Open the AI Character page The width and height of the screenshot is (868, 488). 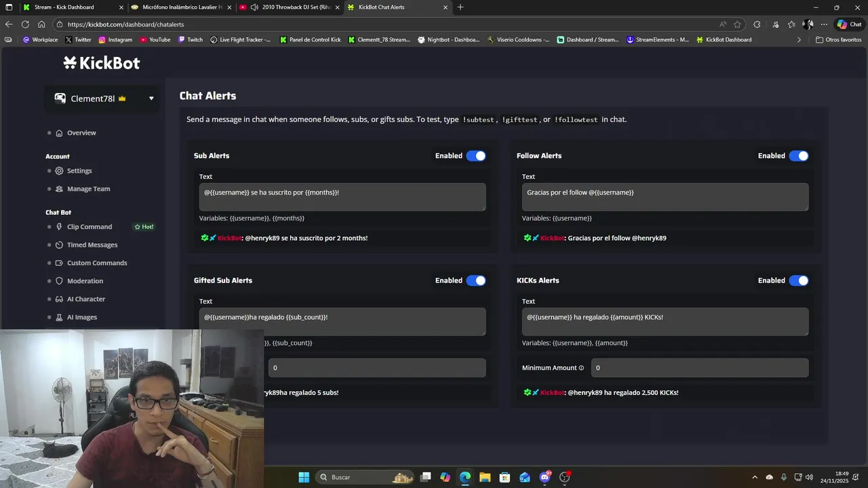[x=86, y=299]
